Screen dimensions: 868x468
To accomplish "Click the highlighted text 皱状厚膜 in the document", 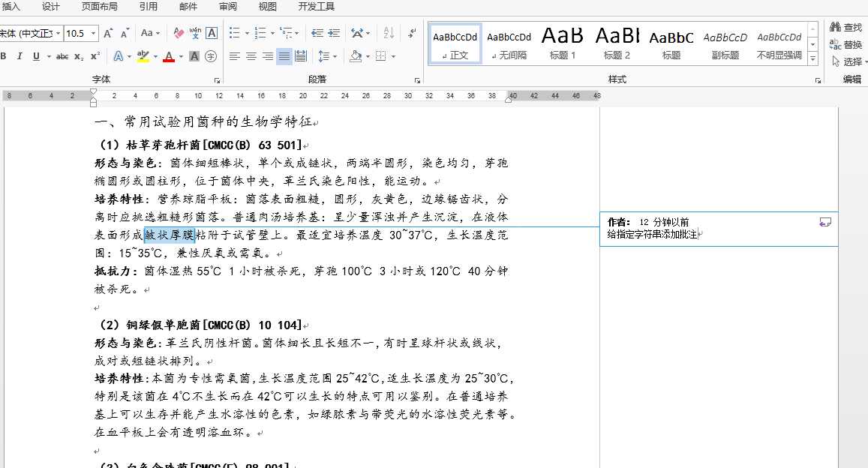I will coord(170,235).
